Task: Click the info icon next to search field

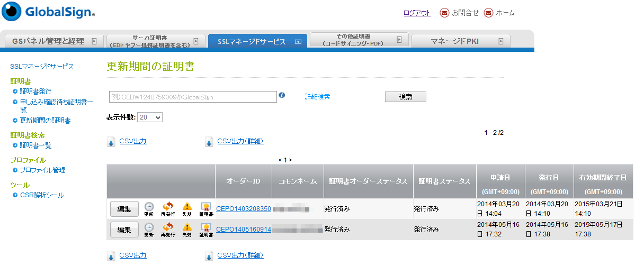Action: pos(282,96)
